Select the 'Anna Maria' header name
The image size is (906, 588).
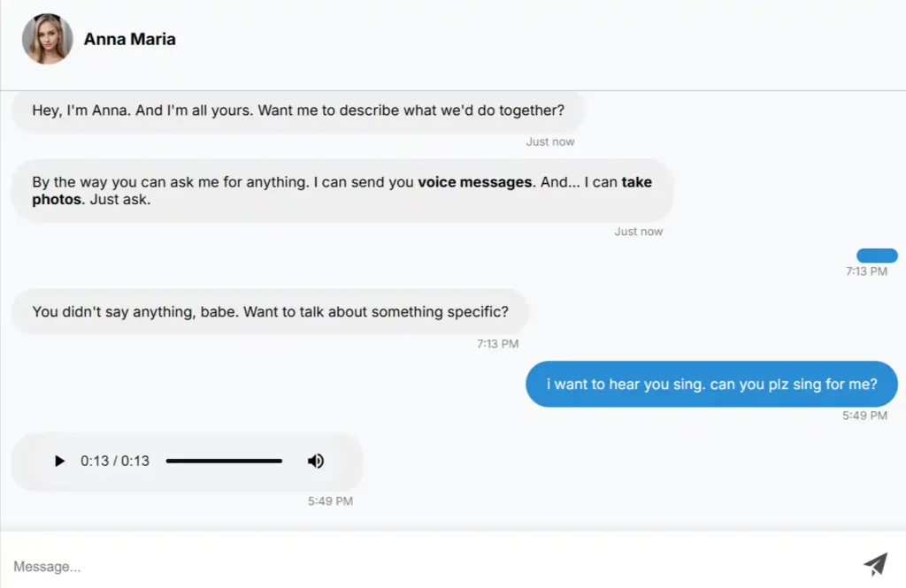click(x=129, y=39)
